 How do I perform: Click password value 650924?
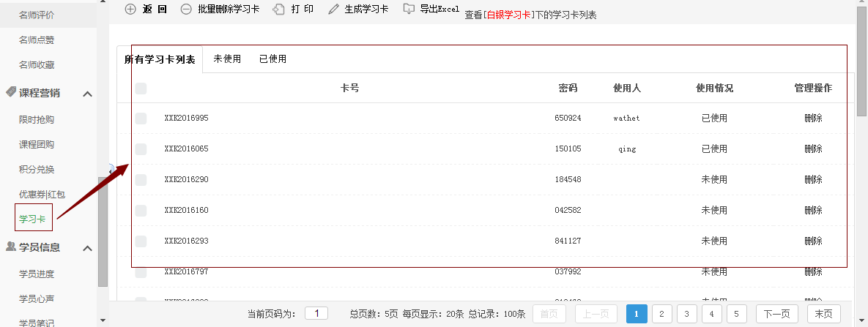tap(568, 118)
